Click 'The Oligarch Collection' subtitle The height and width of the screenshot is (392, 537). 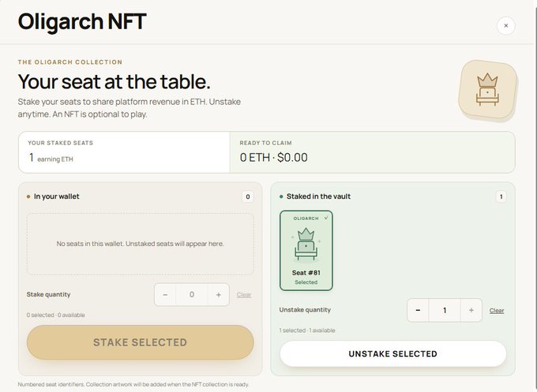69,62
